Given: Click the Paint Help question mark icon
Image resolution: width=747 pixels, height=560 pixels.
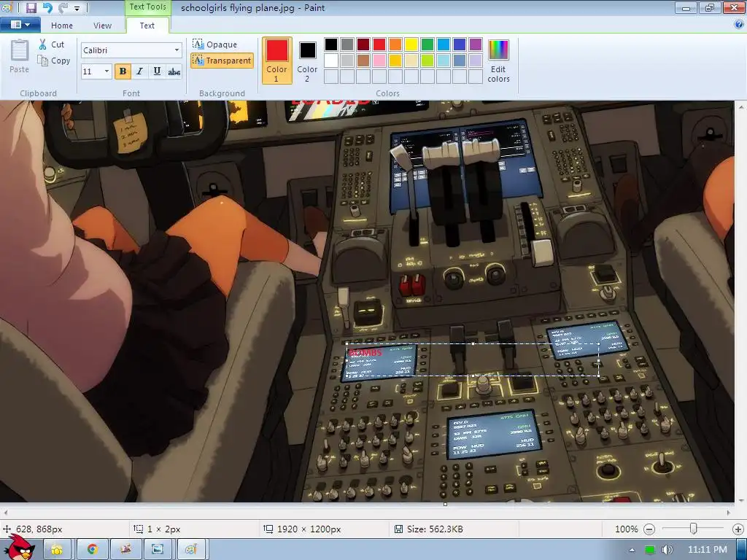Looking at the screenshot, I should coord(739,25).
